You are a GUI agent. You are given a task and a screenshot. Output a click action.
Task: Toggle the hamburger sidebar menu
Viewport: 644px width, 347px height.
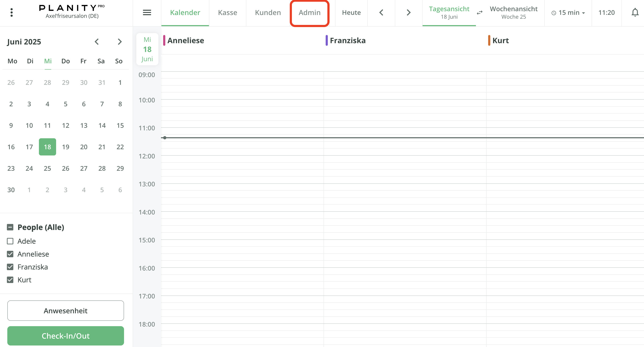point(147,12)
